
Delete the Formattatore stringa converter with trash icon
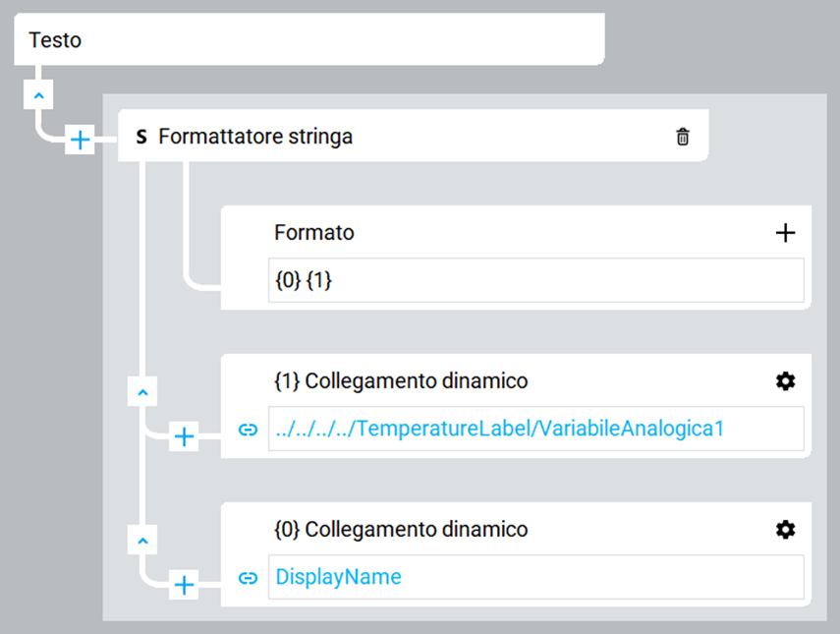[683, 138]
